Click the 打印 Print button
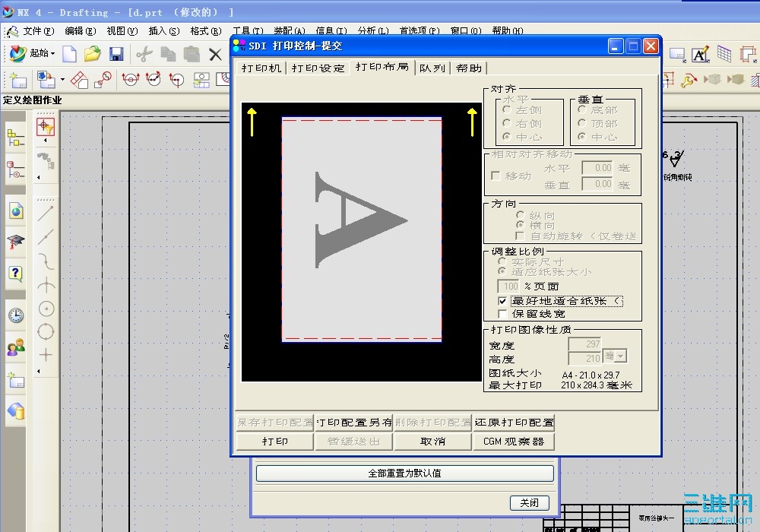 point(275,442)
